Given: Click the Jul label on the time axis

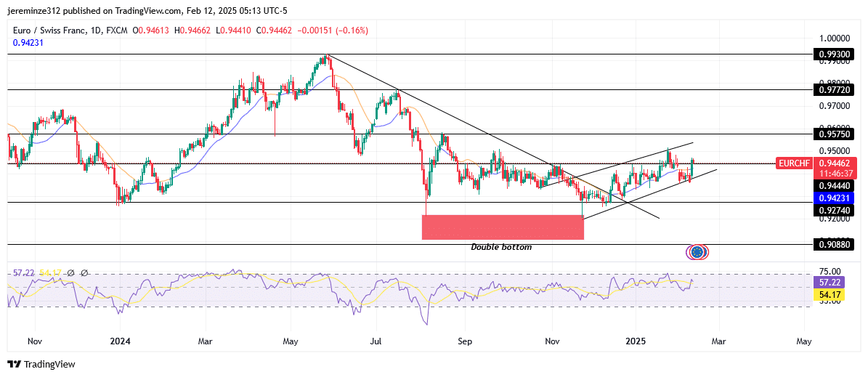Looking at the screenshot, I should (376, 341).
